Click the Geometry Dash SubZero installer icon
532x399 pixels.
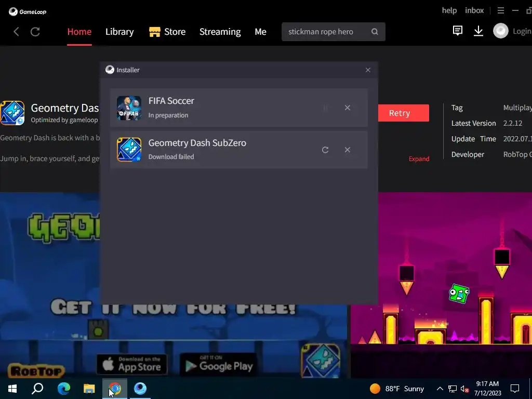[129, 150]
